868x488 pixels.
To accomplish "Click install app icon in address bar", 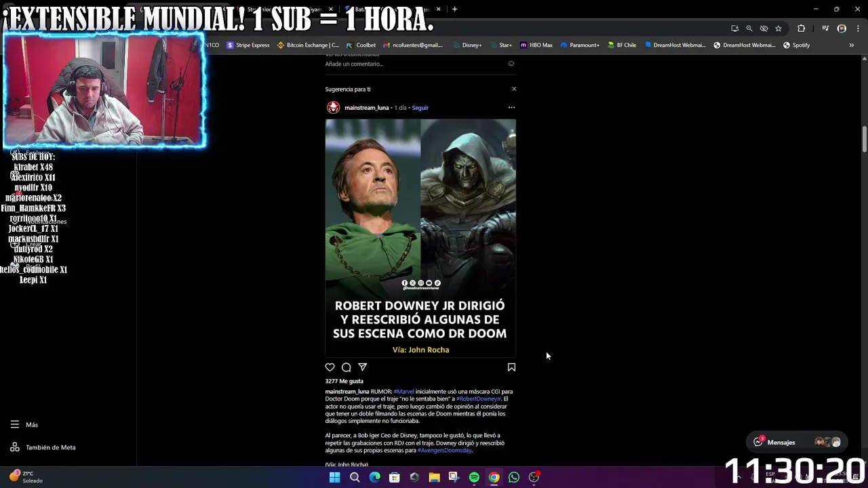I will pos(735,28).
